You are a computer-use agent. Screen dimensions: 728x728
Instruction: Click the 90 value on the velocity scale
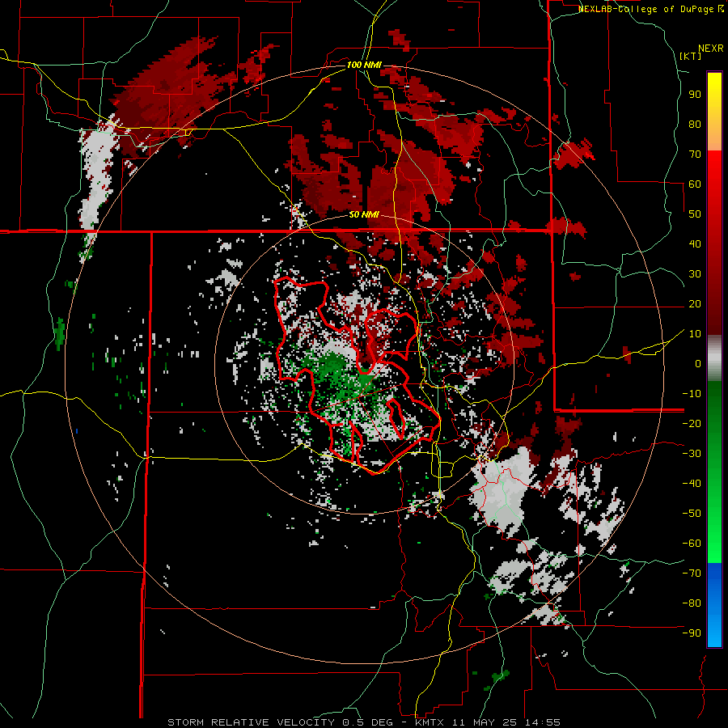[695, 95]
